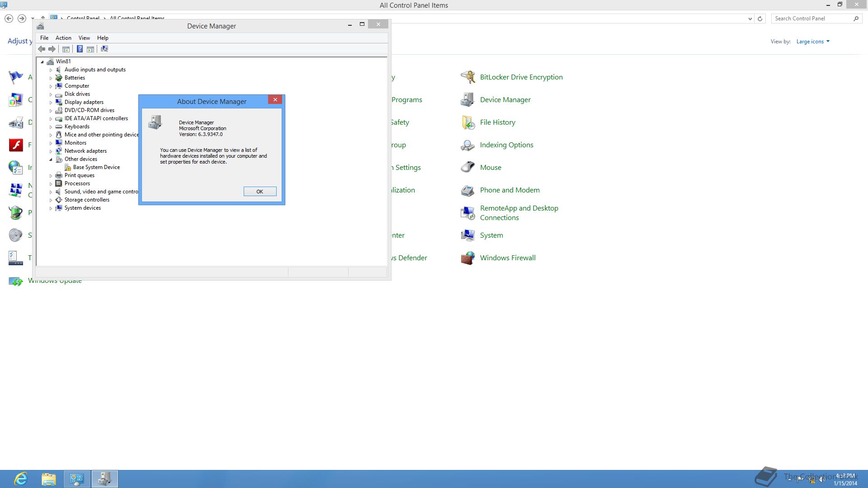Select the DVD/CD-ROM drives icon
Viewport: 868px width, 488px height.
59,110
